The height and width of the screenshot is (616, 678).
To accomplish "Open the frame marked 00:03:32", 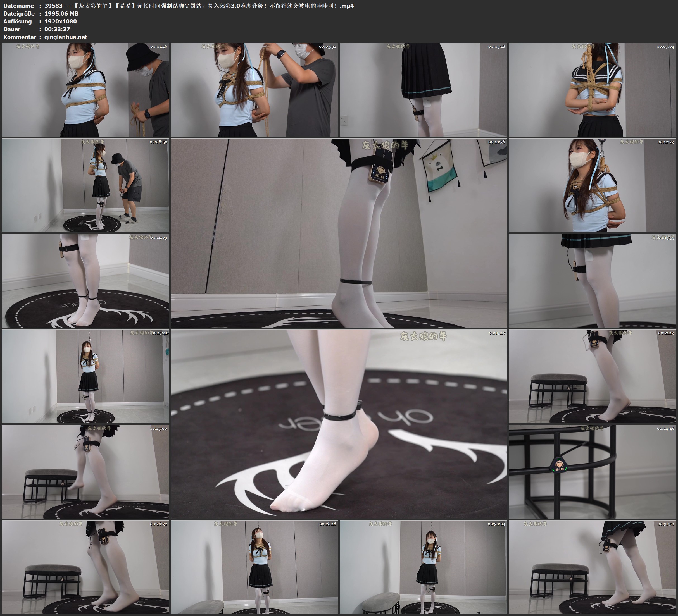I will [254, 89].
